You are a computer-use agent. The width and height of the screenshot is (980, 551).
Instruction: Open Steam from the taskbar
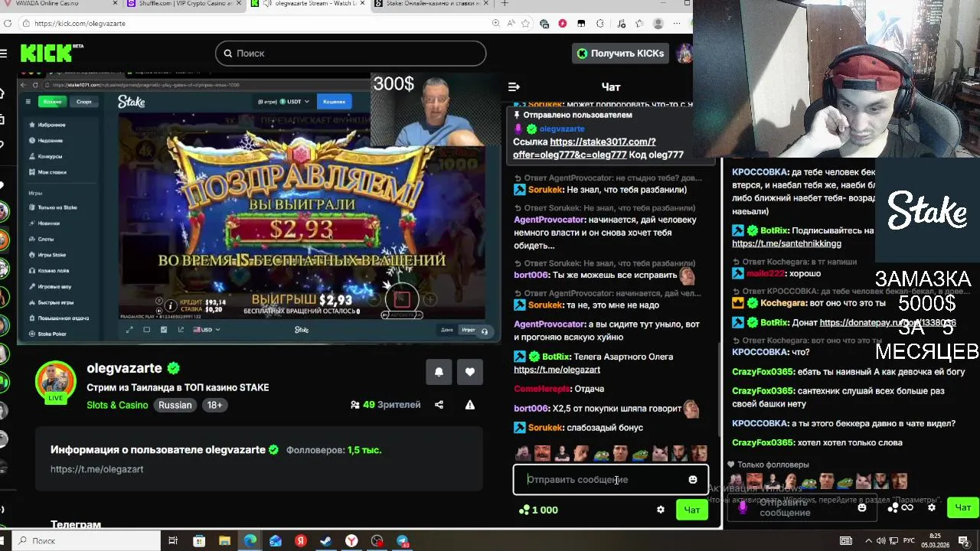tap(326, 540)
